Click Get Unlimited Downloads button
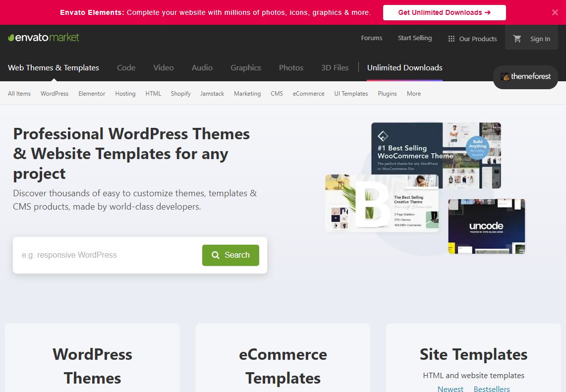Viewport: 566px width, 392px height. [x=445, y=12]
